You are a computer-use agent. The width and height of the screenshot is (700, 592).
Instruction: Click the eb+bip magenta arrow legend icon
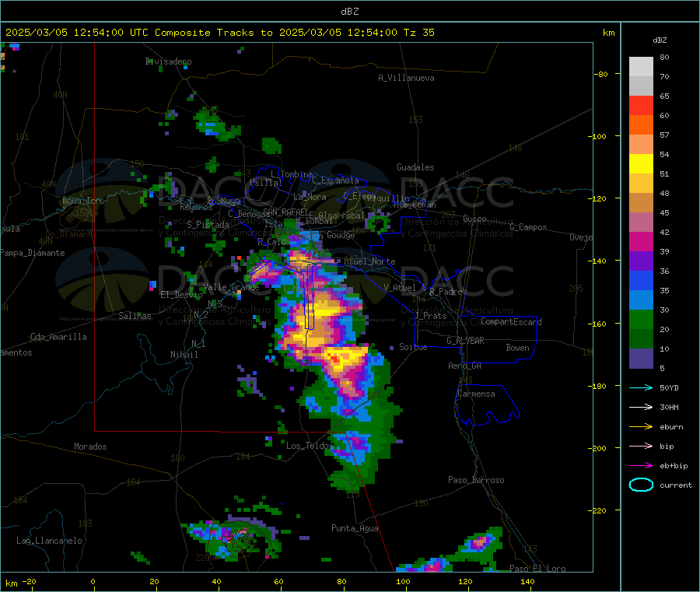coord(641,466)
